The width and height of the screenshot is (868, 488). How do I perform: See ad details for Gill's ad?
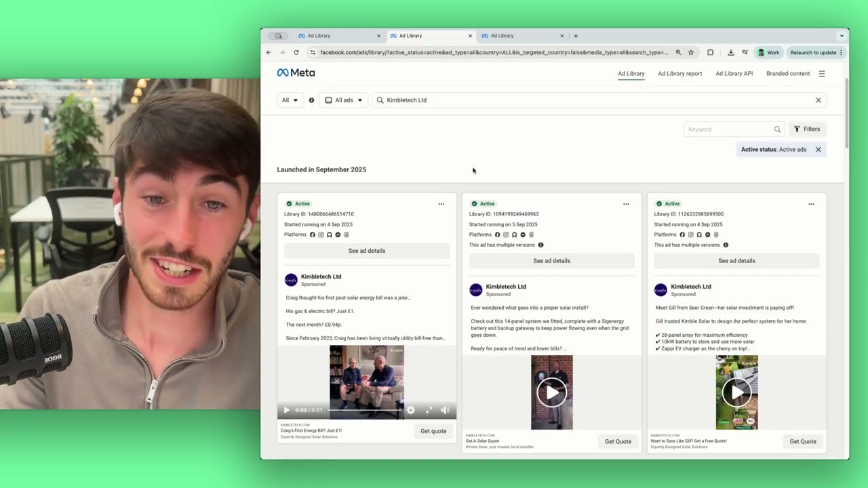pyautogui.click(x=736, y=261)
